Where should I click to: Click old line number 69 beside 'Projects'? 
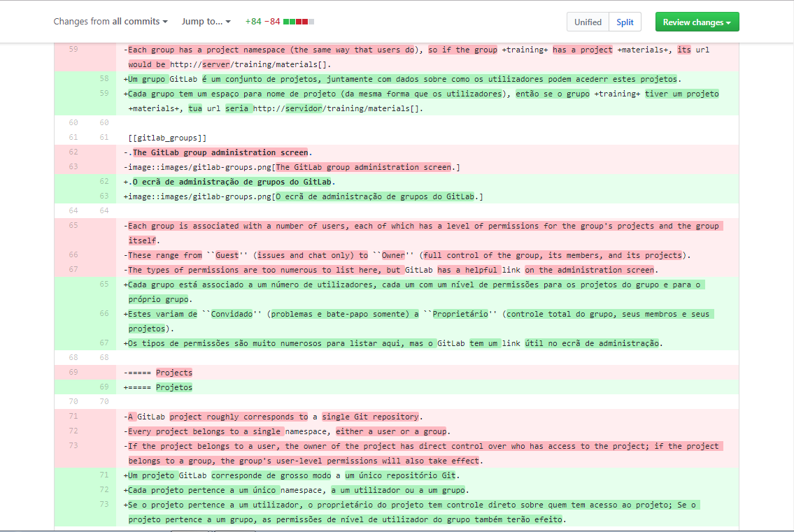(x=73, y=372)
